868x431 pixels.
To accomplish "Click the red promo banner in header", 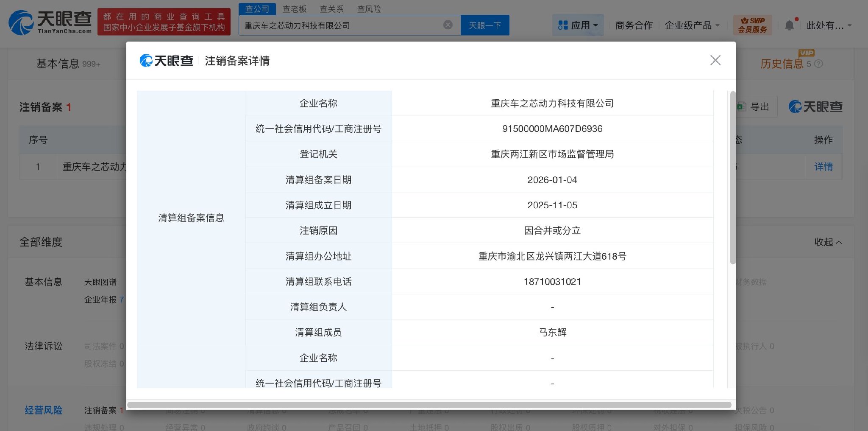I will pyautogui.click(x=164, y=22).
